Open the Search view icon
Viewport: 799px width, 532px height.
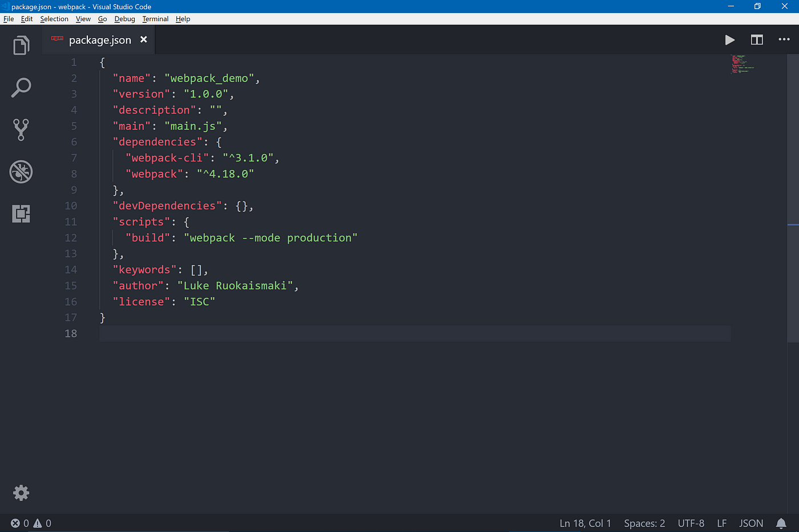tap(21, 88)
